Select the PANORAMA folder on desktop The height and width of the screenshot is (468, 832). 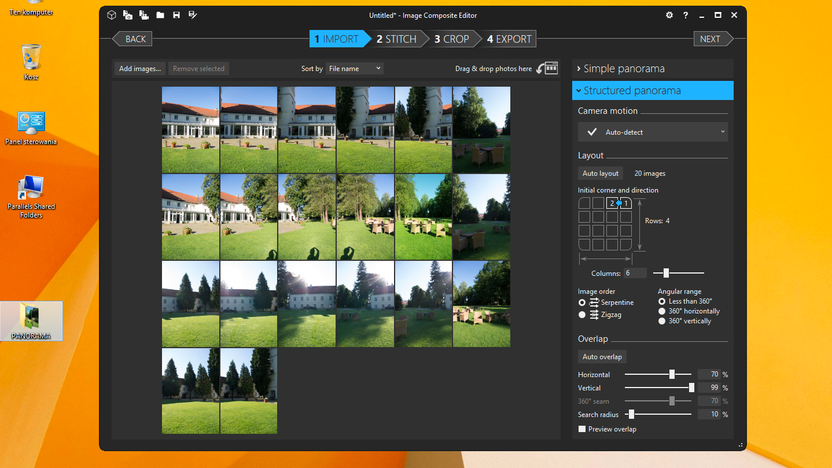tap(31, 321)
